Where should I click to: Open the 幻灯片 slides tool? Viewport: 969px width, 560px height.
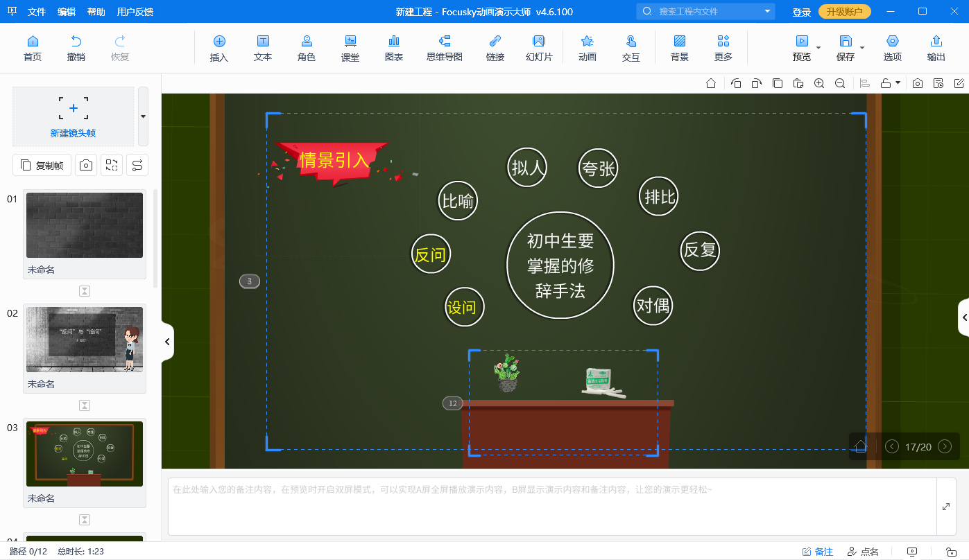coord(539,48)
